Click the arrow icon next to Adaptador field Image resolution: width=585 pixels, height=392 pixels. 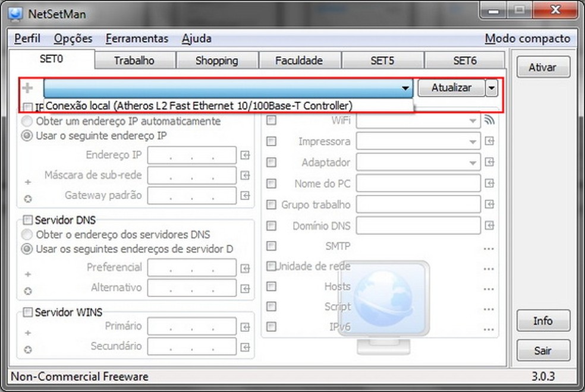489,162
